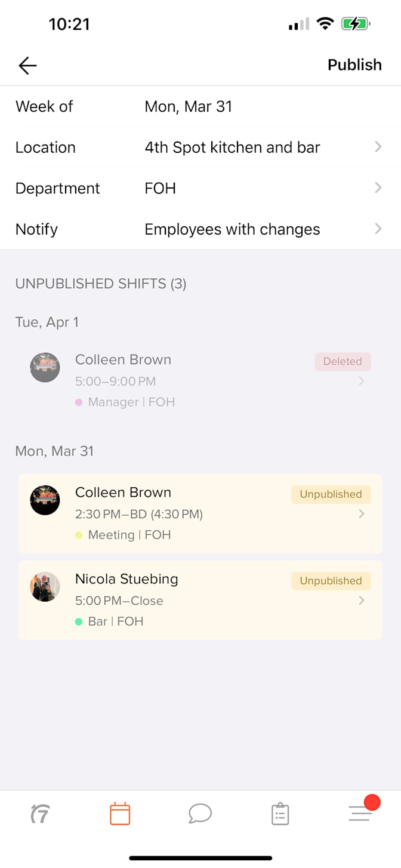
Task: Tap the Wi-Fi status icon
Action: tap(325, 24)
